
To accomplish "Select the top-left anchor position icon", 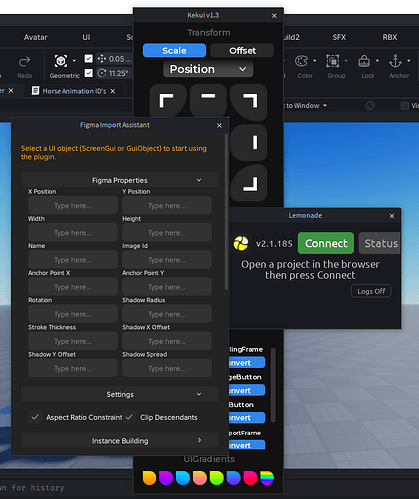I will (x=167, y=101).
